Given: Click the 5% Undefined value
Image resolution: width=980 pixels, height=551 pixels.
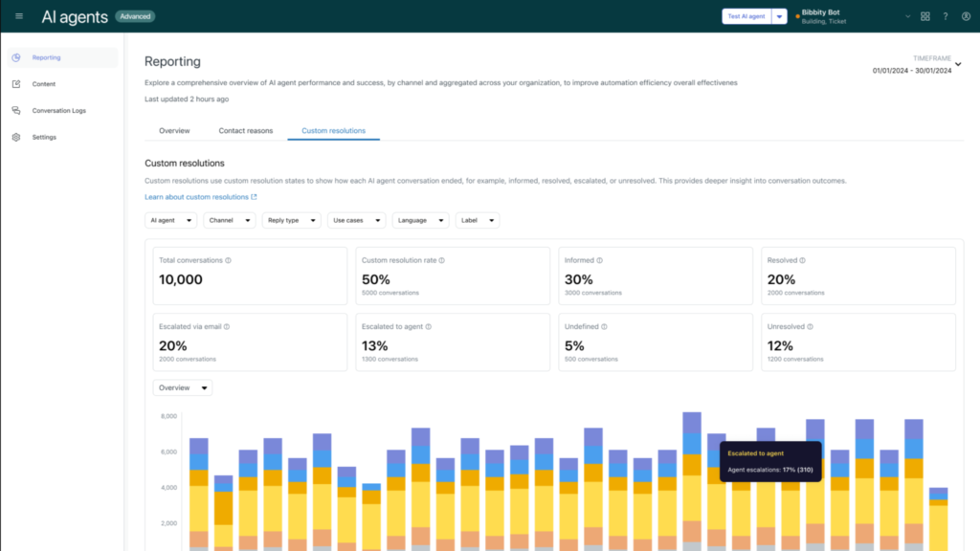Looking at the screenshot, I should pos(574,345).
